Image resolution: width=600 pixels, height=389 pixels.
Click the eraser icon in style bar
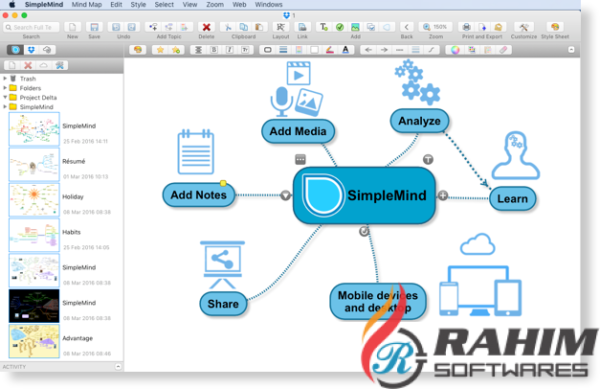pos(503,50)
